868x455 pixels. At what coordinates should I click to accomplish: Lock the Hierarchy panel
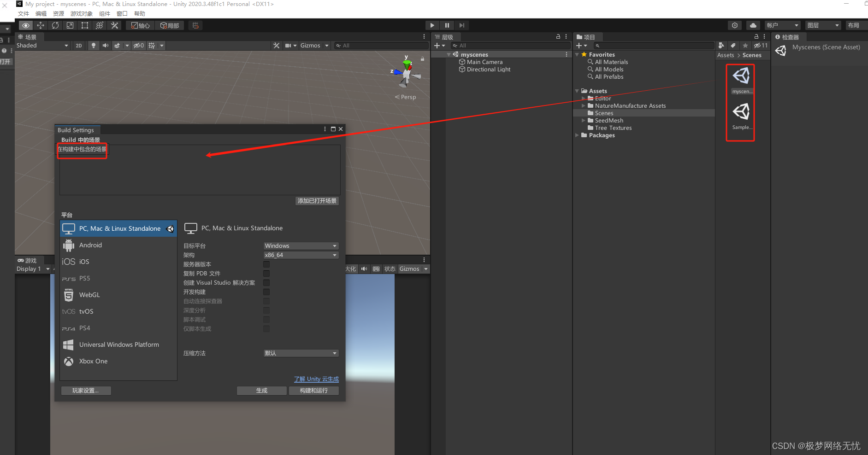click(558, 36)
